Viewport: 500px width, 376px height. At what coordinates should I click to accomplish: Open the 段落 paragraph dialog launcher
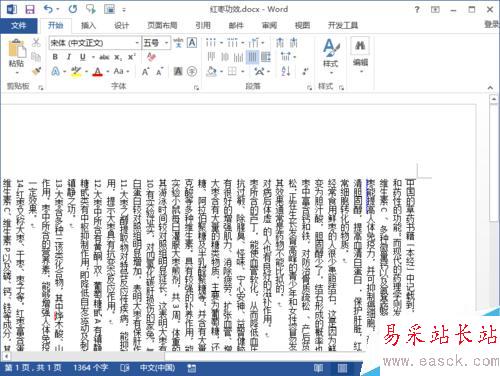[309, 87]
